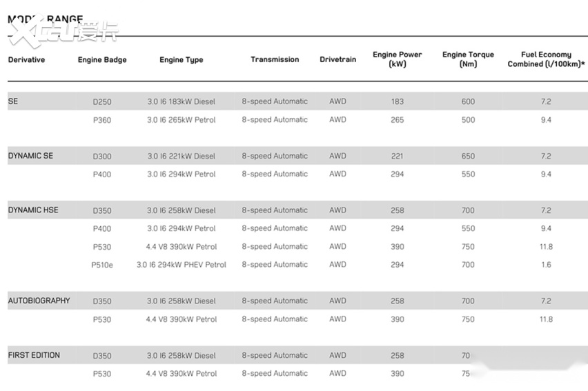Click the 3.0 I6 221kW Diesel cell
The image size is (588, 391).
181,156
